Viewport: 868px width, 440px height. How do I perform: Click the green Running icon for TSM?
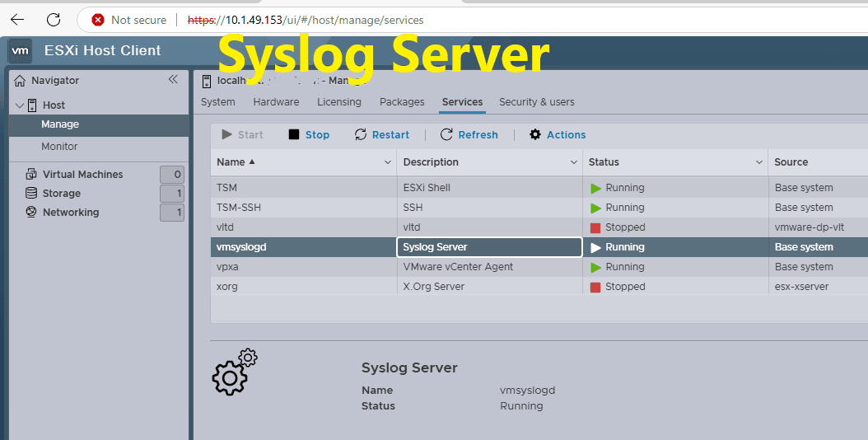click(x=595, y=188)
